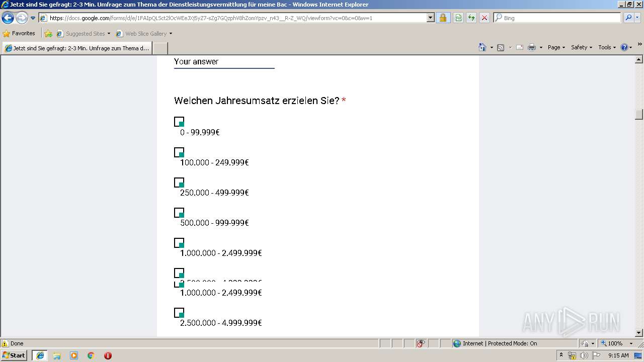Screen dimensions: 644x362
Task: Click the magnifier search button
Action: coord(628,18)
